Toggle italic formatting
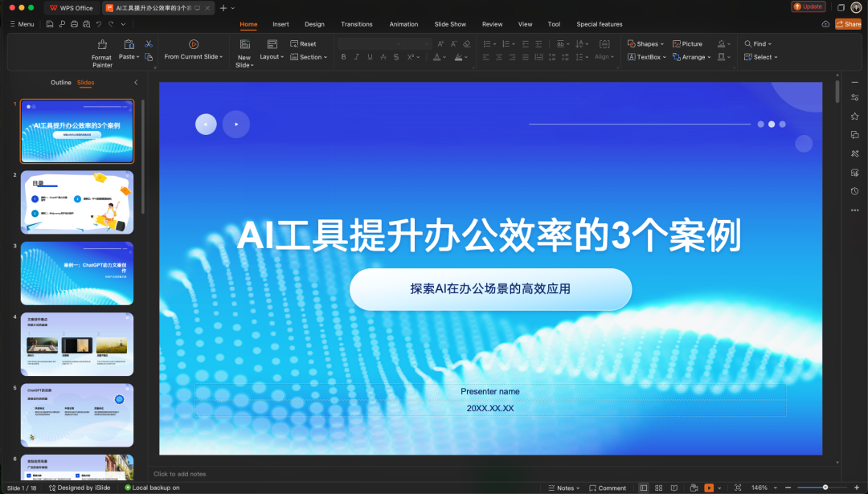 click(x=356, y=56)
